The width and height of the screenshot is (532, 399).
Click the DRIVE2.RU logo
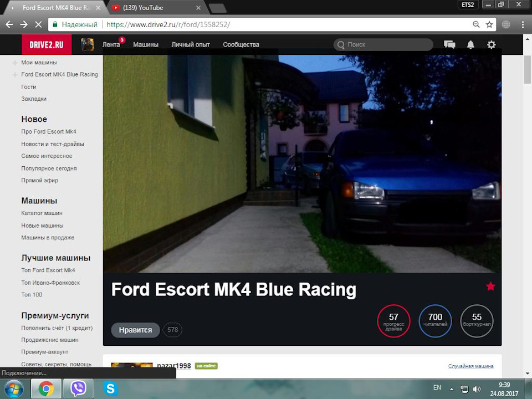[47, 44]
